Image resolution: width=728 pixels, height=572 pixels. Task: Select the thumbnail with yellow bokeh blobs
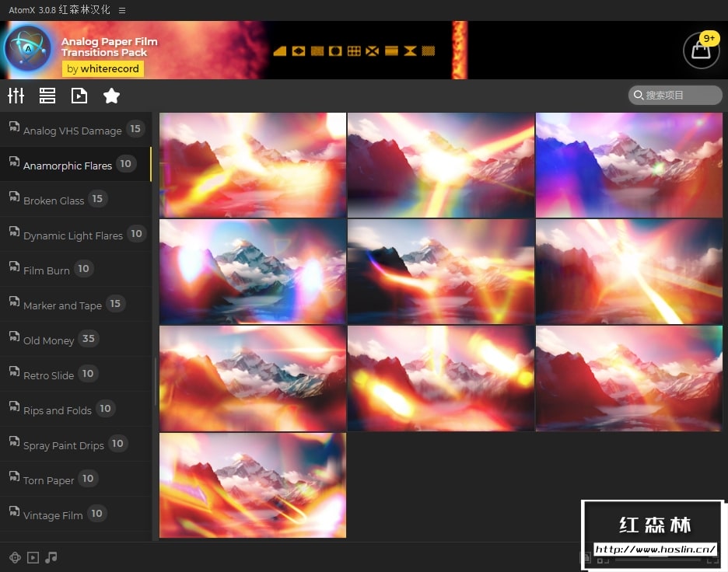point(440,378)
